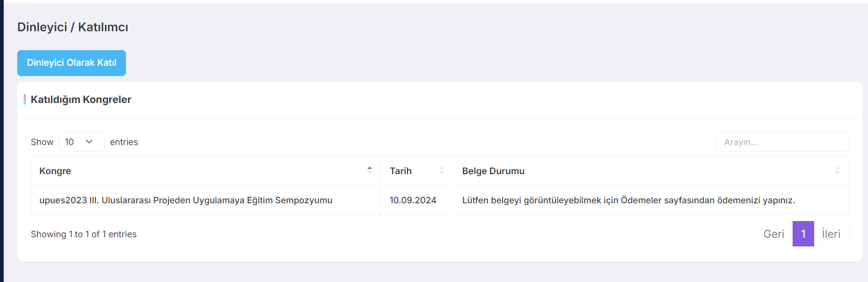Click the payment notice in the Belge Durumu cell
The width and height of the screenshot is (868, 282).
628,200
